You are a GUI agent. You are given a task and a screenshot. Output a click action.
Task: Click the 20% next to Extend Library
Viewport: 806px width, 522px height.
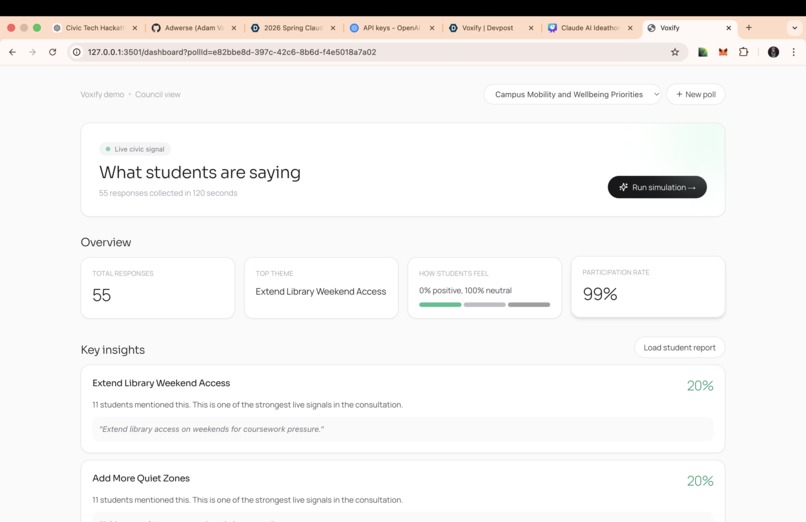click(x=700, y=386)
